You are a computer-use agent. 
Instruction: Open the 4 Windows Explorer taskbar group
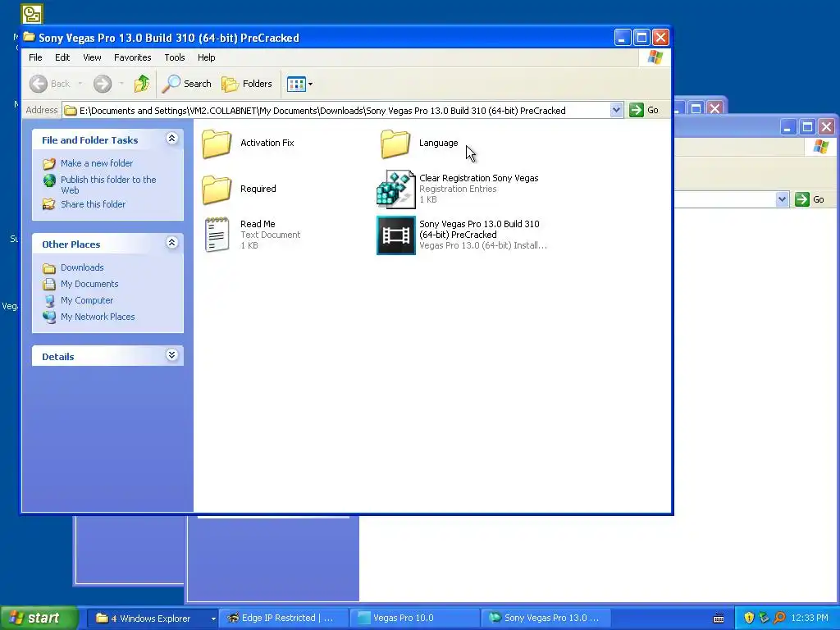(x=153, y=619)
